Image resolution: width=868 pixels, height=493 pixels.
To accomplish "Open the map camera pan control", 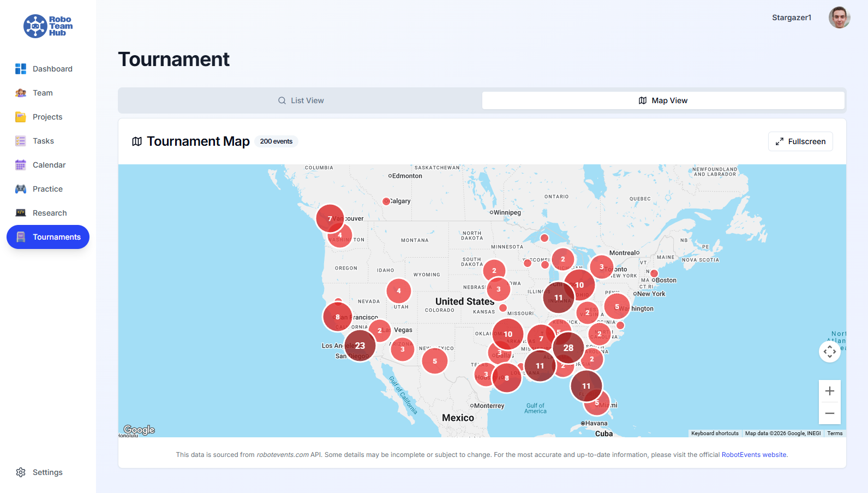I will pos(829,352).
